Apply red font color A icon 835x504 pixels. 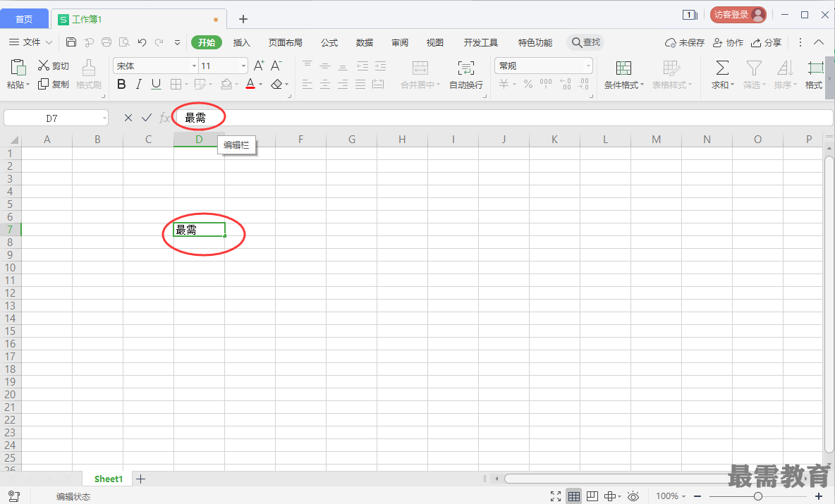(250, 84)
